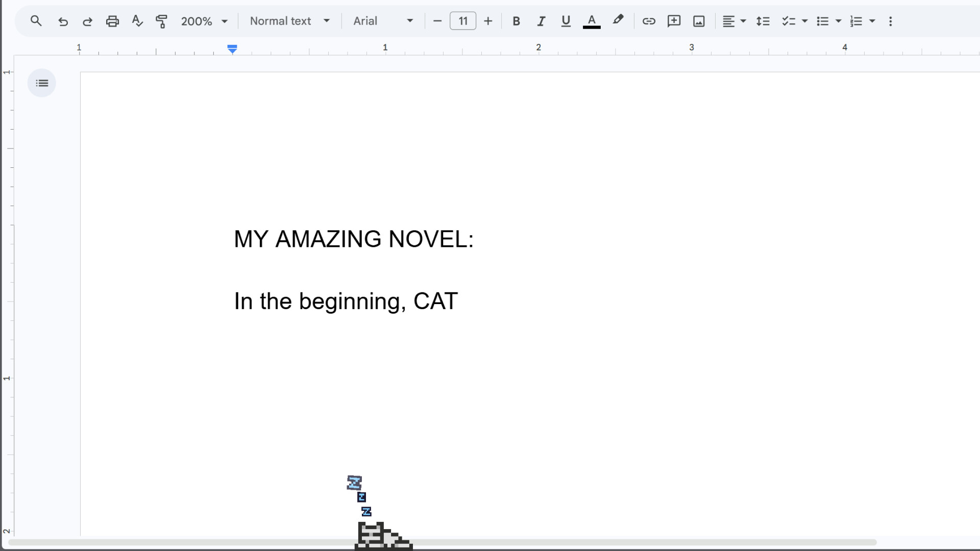The width and height of the screenshot is (980, 551).
Task: Open the search the menus magnifier
Action: click(36, 21)
